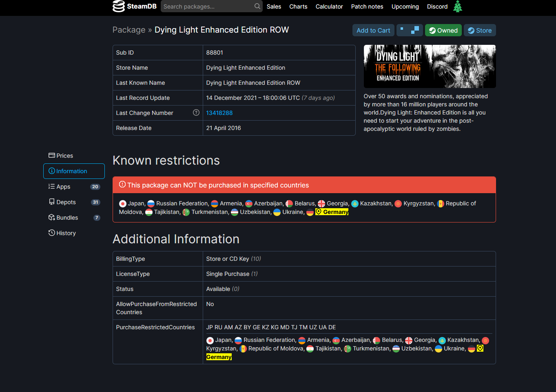
Task: Click the Belarus flag in Known restrictions
Action: point(289,204)
